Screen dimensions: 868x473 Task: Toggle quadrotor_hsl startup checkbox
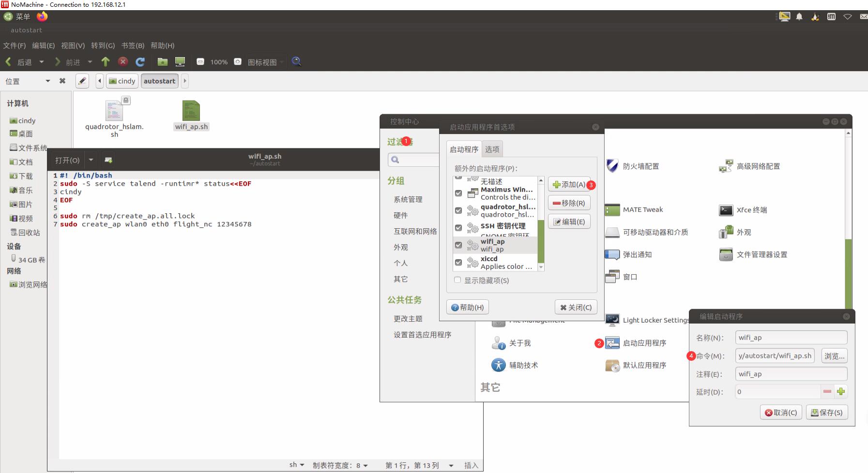pyautogui.click(x=458, y=210)
